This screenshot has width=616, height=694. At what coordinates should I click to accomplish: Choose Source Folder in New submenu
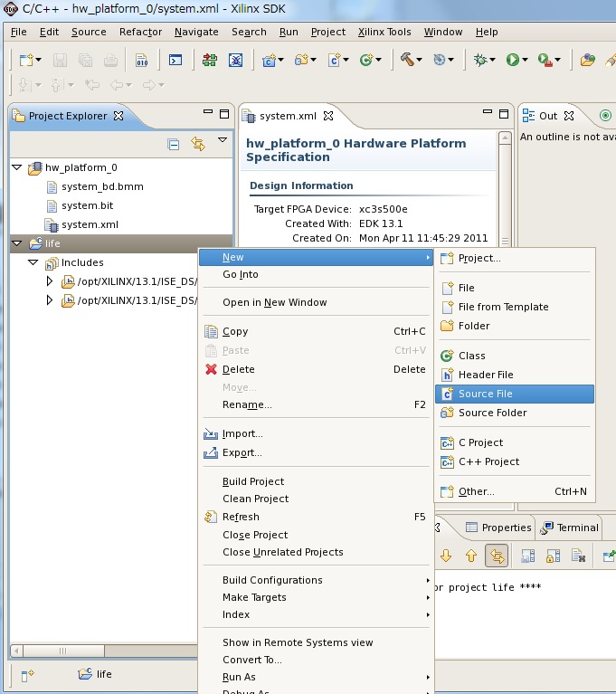[515, 413]
